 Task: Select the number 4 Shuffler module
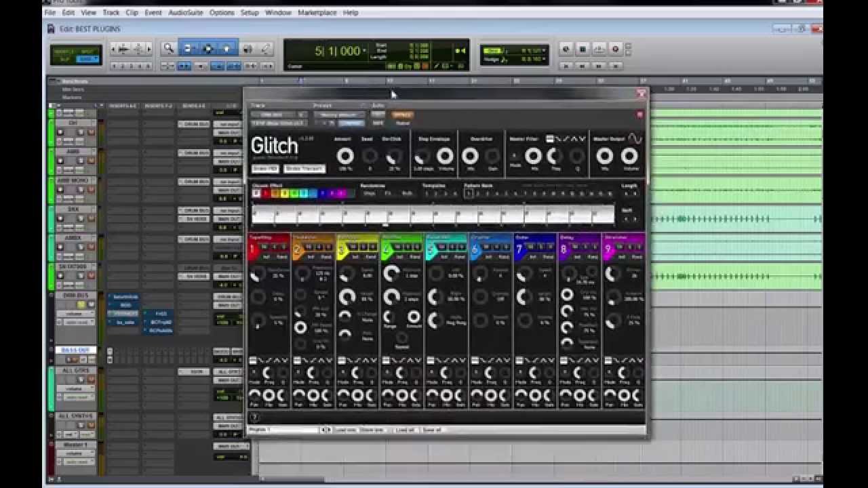(387, 250)
